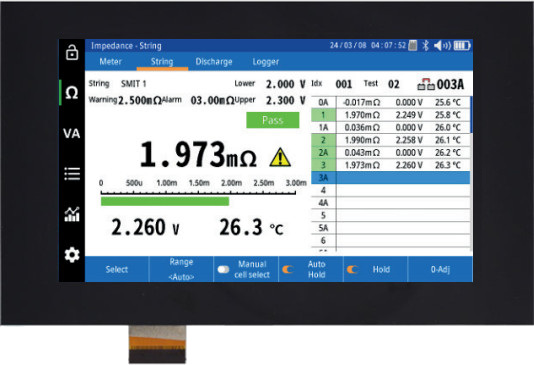This screenshot has width=534, height=365.
Task: Select row 2A with 0.043mΩ
Action: click(391, 153)
